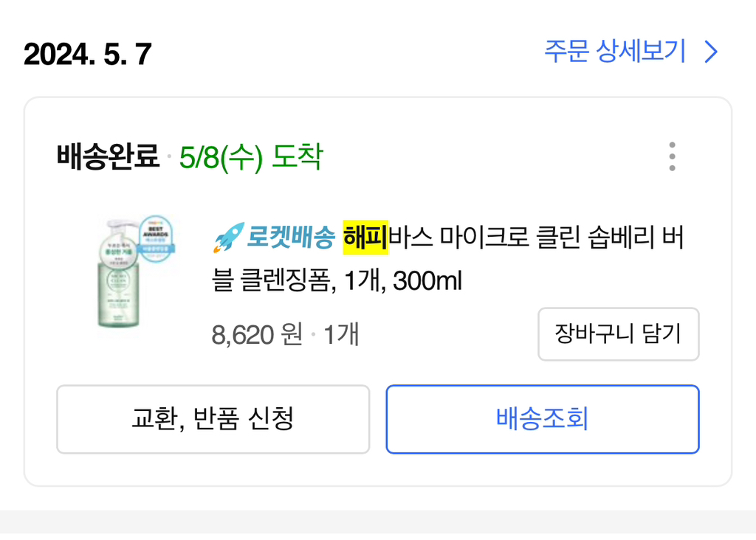Click the green 5/8(수) 도착 arrival text
756x540 pixels.
pyautogui.click(x=251, y=156)
